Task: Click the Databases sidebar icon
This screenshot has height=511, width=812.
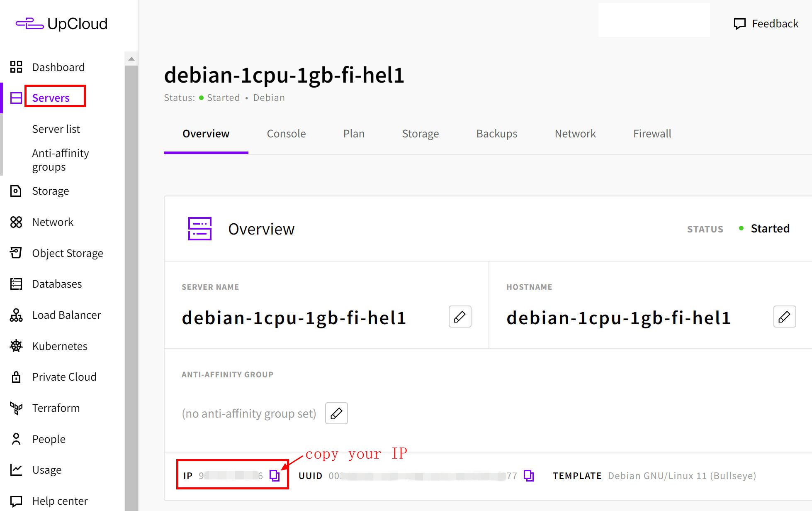Action: [16, 284]
